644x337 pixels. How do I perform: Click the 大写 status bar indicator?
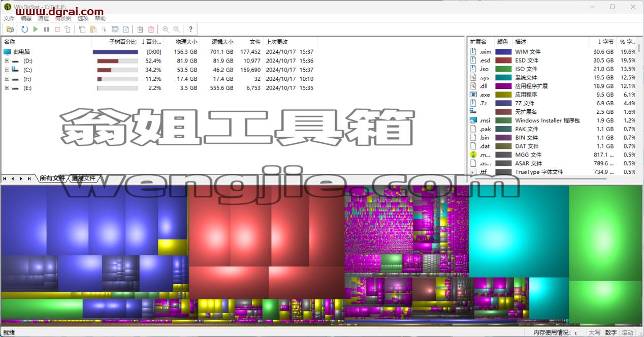[x=594, y=332]
